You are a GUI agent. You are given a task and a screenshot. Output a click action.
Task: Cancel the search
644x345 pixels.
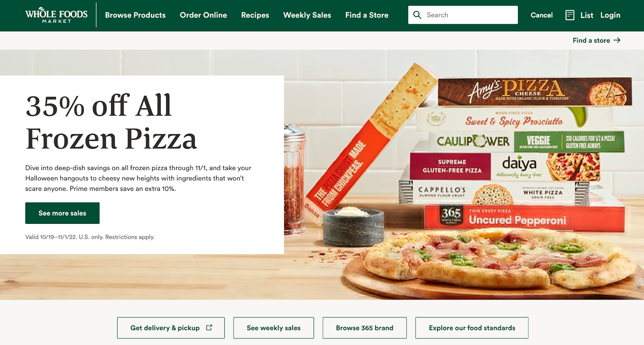(541, 15)
